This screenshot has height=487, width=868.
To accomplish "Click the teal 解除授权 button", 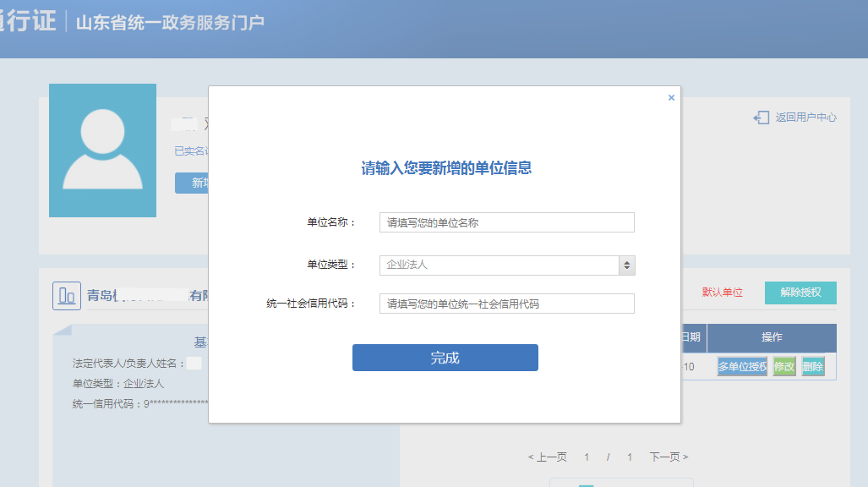I will (800, 292).
